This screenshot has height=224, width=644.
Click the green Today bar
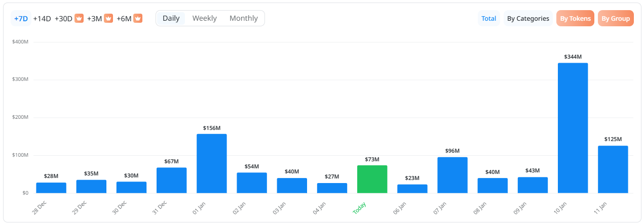(x=372, y=179)
